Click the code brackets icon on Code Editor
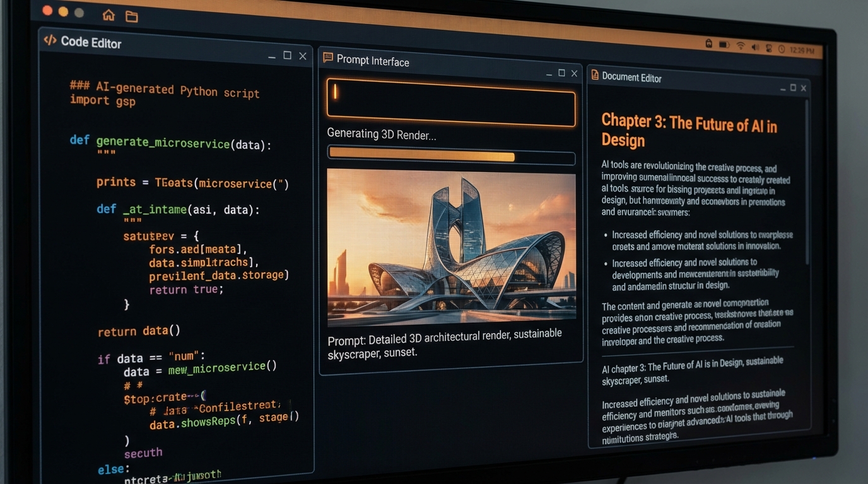868x484 pixels. [50, 40]
